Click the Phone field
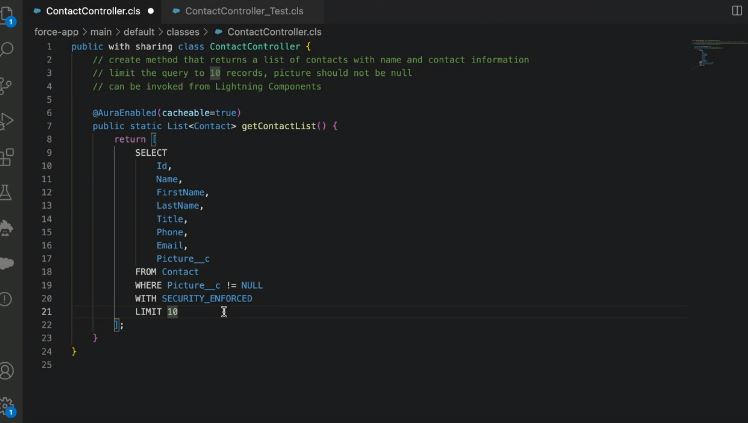This screenshot has height=423, width=748. pos(170,232)
